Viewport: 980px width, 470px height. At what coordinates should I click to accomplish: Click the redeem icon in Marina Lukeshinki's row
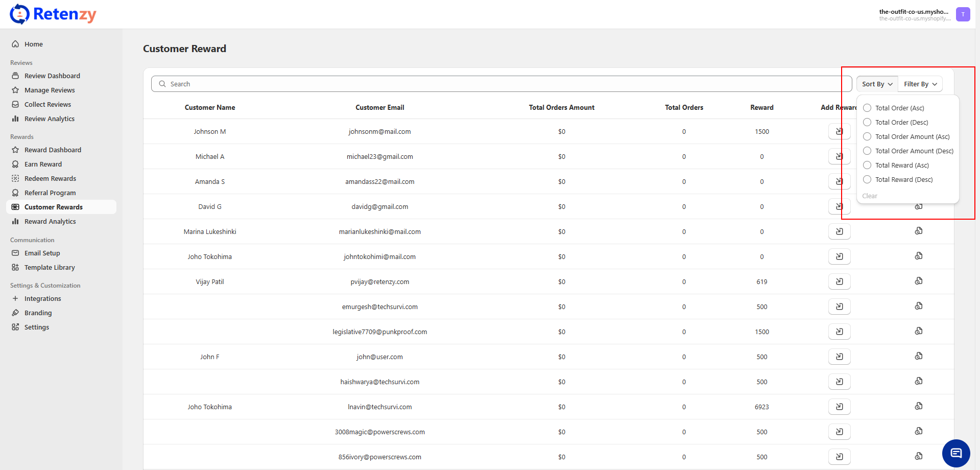click(x=918, y=231)
